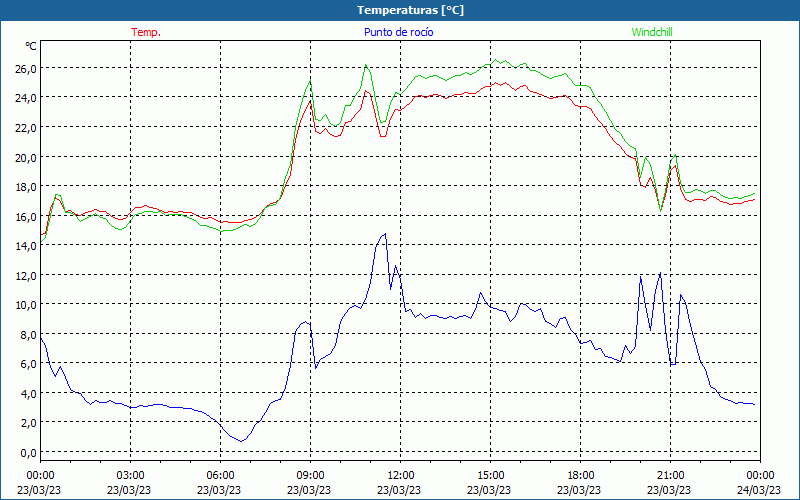Click the 21:00 time axis label

[670, 476]
